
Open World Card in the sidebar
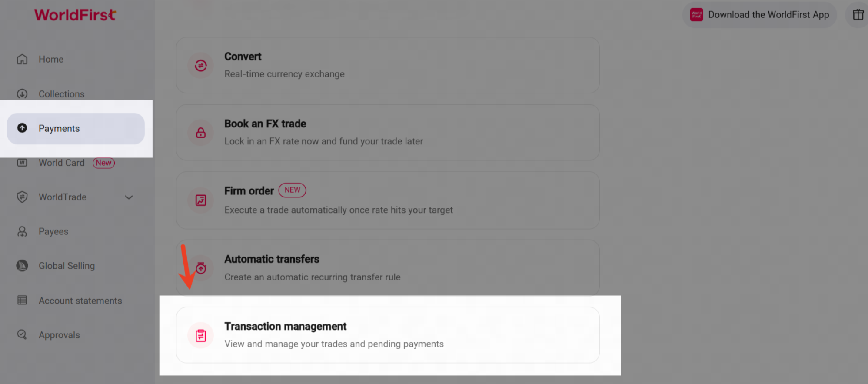pos(61,163)
